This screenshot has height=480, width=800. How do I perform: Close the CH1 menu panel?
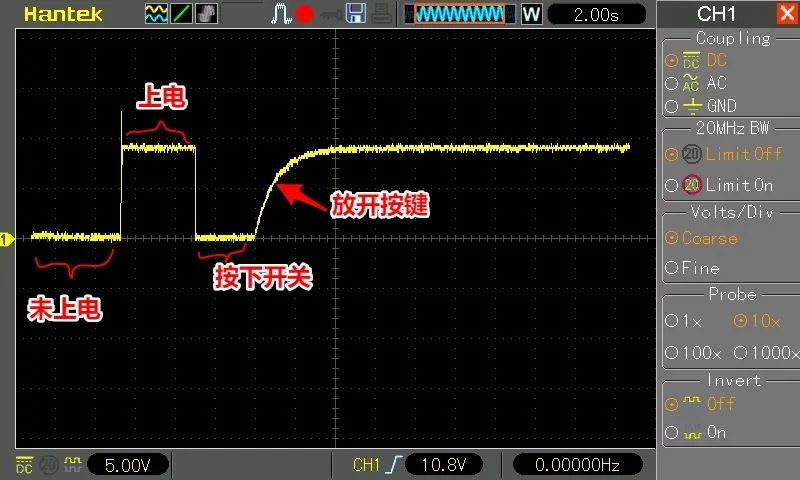pyautogui.click(x=785, y=14)
